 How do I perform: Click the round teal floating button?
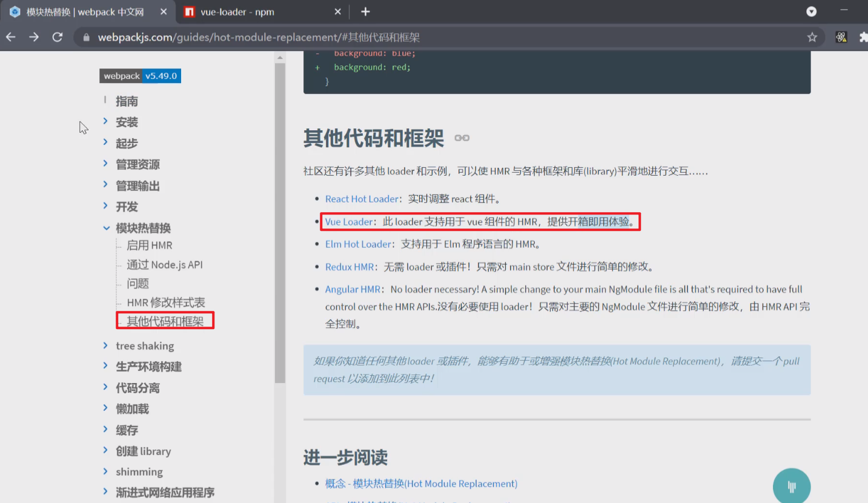[x=792, y=486]
